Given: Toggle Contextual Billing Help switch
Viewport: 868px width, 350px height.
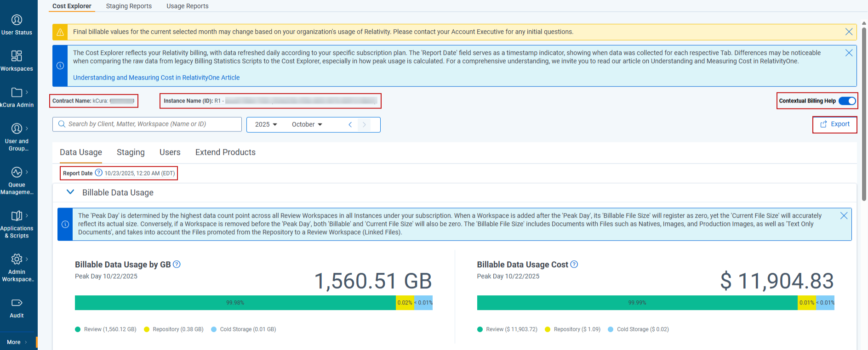Looking at the screenshot, I should [x=847, y=101].
